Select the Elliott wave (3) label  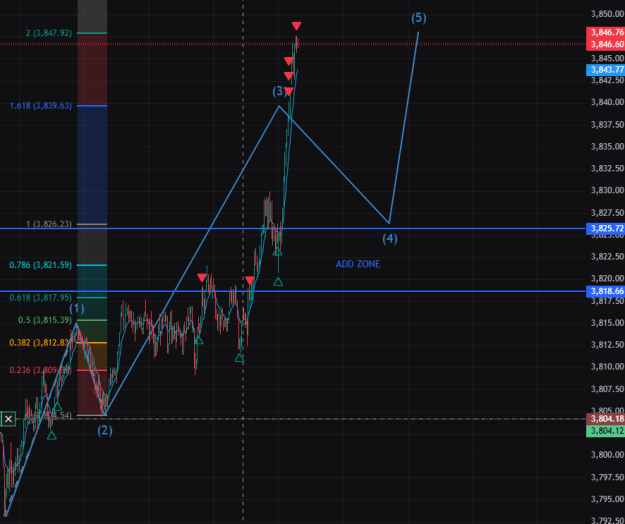tap(279, 91)
